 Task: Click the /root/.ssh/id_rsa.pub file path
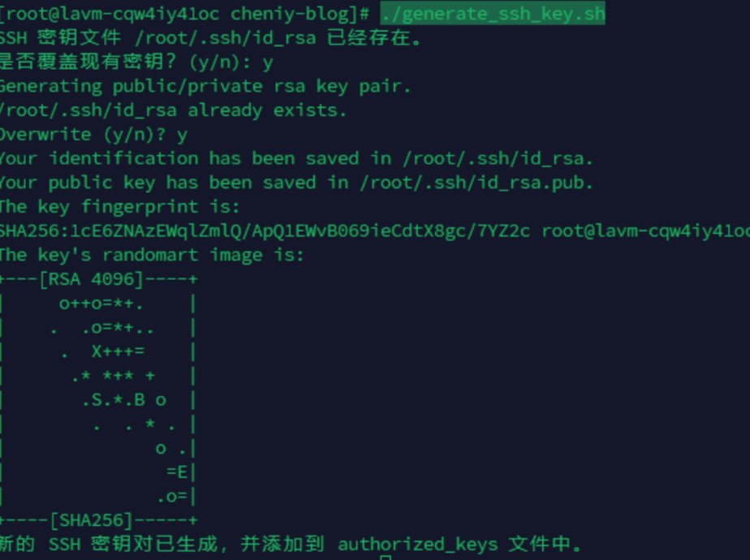pos(476,183)
